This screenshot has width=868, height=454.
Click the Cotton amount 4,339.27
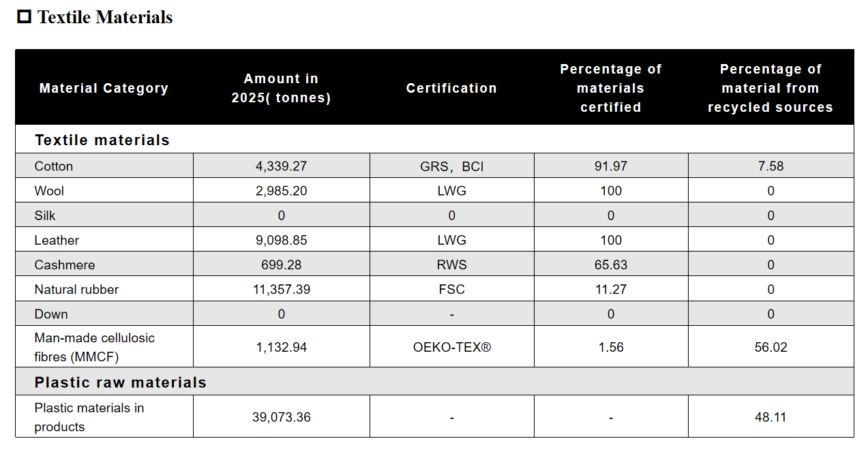click(x=282, y=166)
